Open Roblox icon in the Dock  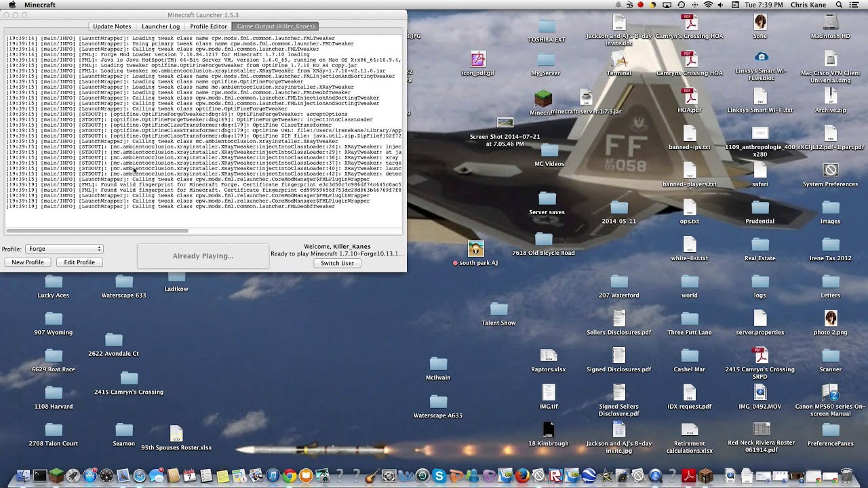tap(555, 476)
